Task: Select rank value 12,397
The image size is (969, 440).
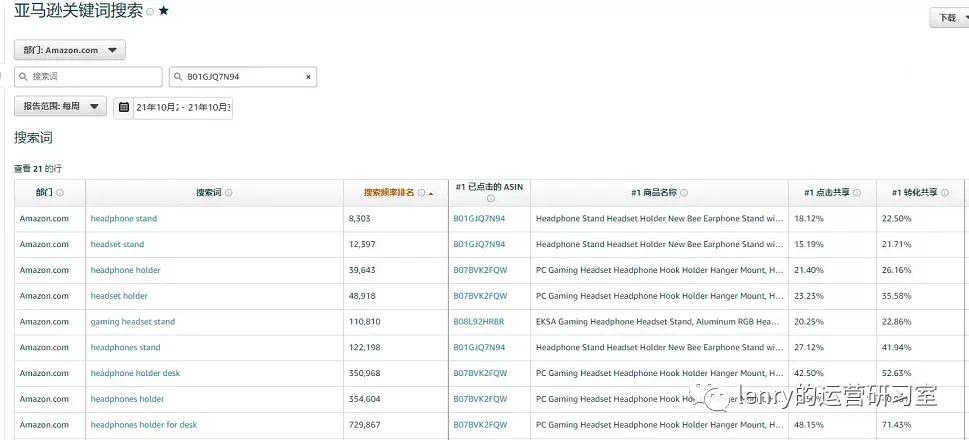Action: [362, 245]
